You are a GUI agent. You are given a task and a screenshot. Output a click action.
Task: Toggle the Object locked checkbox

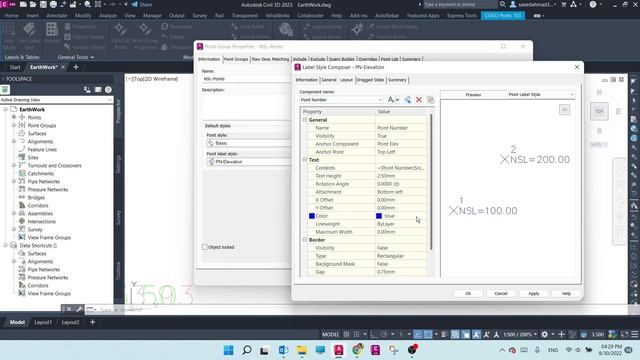[205, 247]
